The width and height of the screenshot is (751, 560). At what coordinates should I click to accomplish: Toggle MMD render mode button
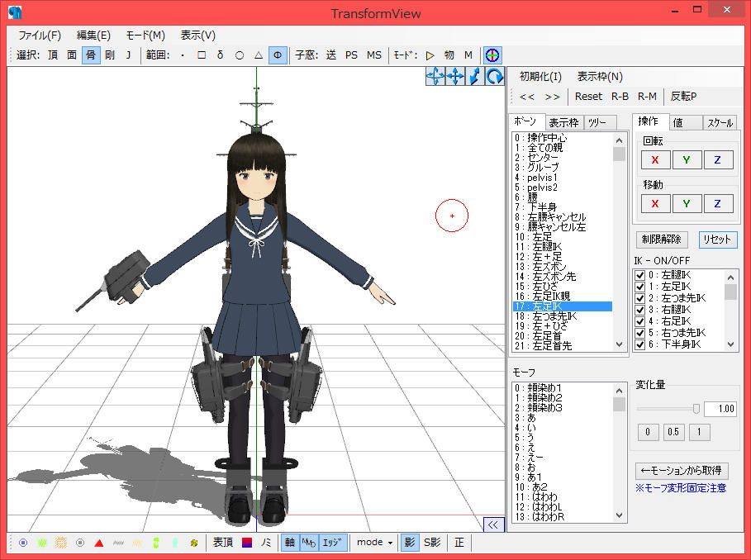(x=308, y=543)
